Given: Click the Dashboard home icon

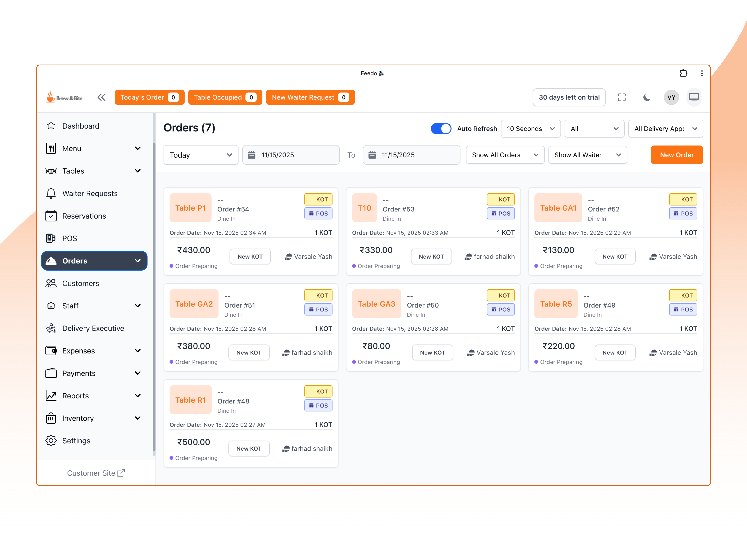Looking at the screenshot, I should click(x=51, y=126).
